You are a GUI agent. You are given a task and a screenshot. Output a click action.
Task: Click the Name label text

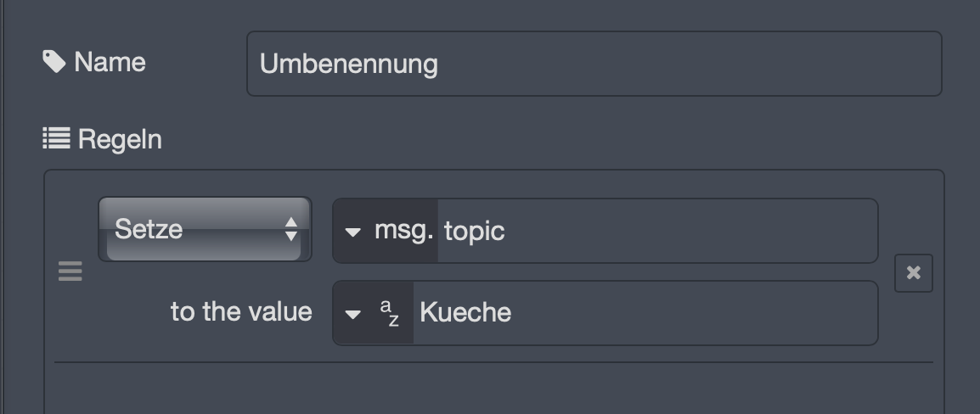[x=110, y=62]
